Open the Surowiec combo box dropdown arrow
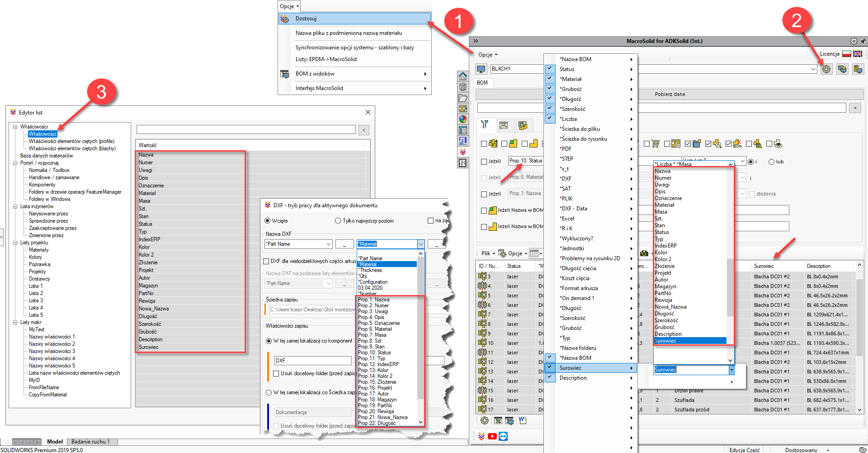 pos(731,370)
